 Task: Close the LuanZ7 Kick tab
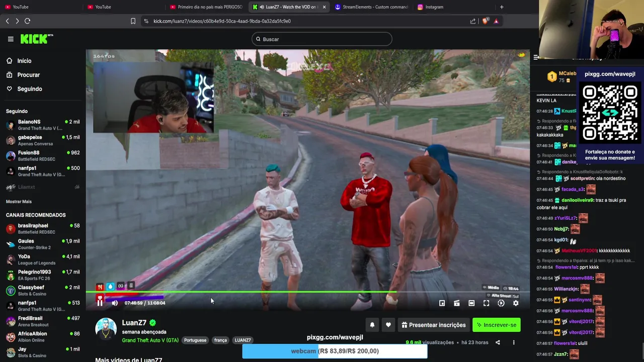point(324,7)
